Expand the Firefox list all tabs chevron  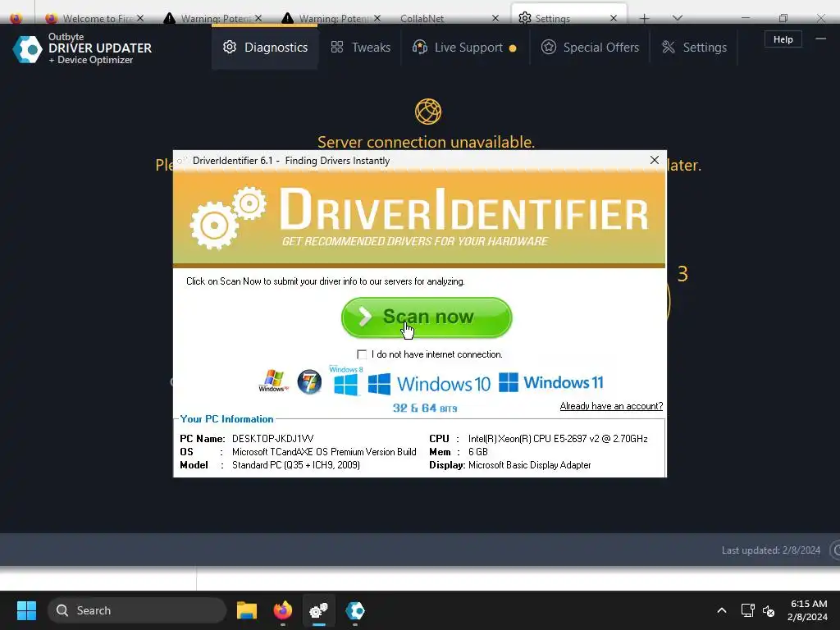tap(677, 18)
